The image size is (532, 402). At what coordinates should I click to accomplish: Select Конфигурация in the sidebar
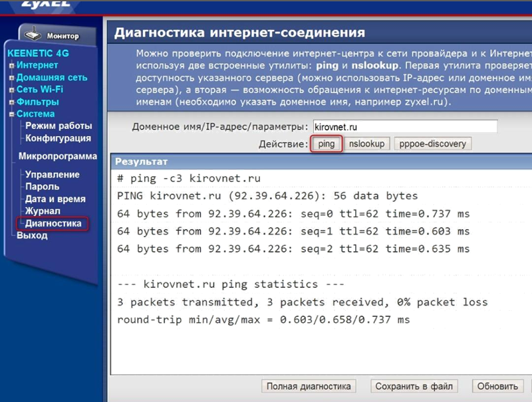58,138
